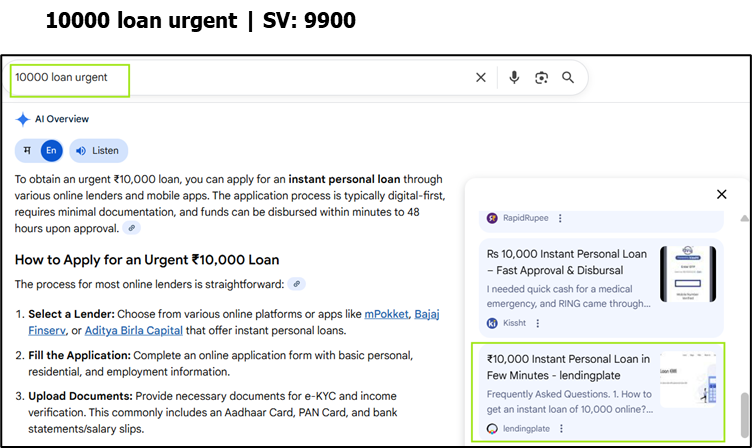Close the sources side panel
Viewport: 752px width, 448px height.
click(x=721, y=195)
